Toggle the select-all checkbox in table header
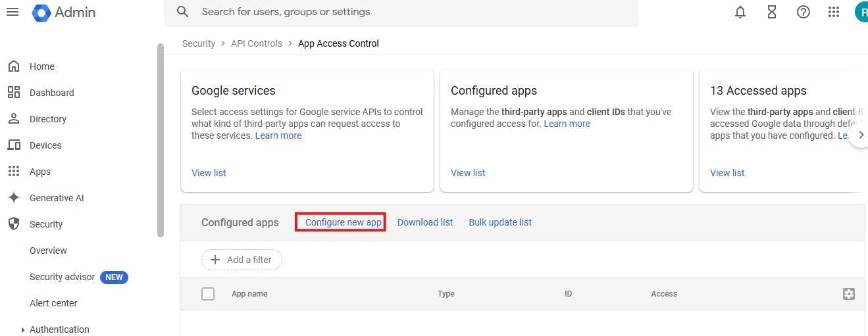Viewport: 868px width, 336px height. tap(208, 294)
